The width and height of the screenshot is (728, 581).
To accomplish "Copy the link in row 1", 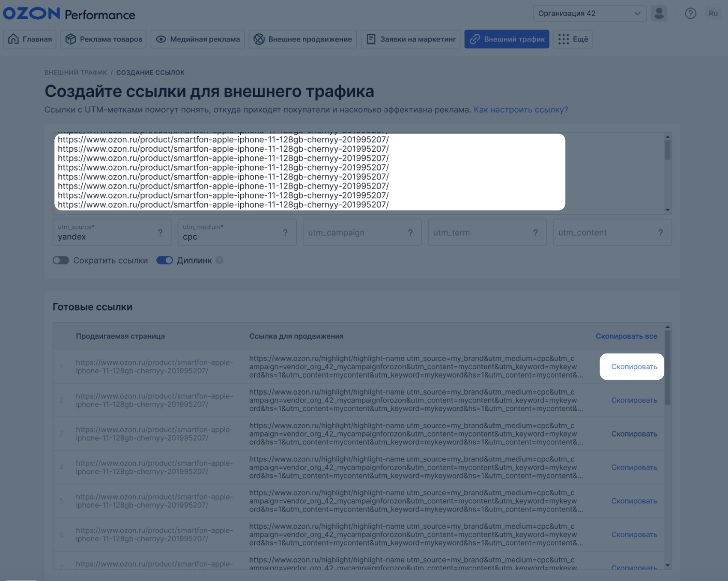I will point(634,367).
